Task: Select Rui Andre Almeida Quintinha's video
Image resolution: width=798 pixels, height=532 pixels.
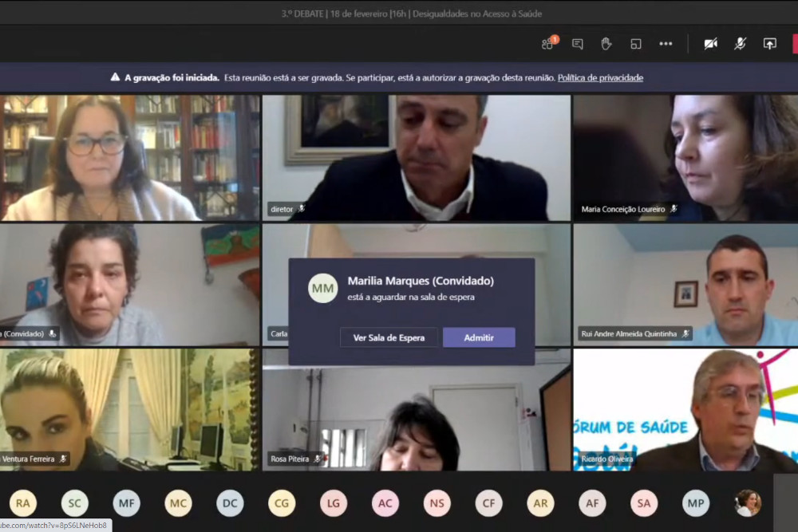Action: point(685,285)
